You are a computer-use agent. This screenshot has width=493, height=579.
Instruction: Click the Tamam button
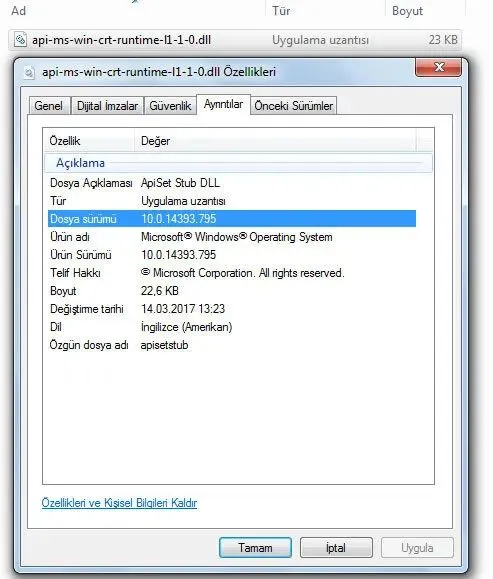(x=255, y=547)
